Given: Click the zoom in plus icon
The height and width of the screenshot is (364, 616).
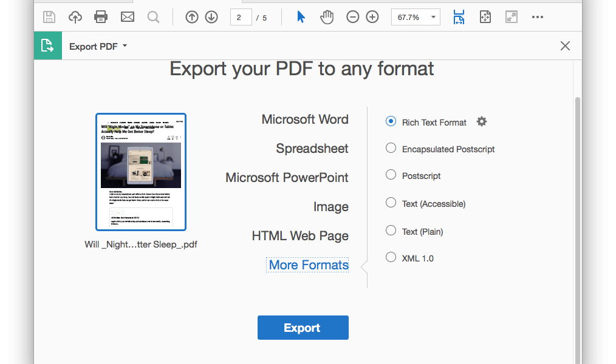Looking at the screenshot, I should point(372,18).
